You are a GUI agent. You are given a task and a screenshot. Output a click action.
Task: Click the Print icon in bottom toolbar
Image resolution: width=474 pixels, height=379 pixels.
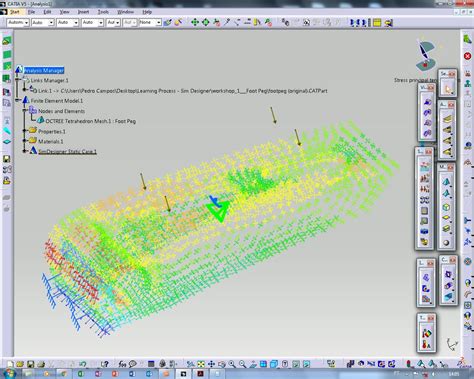(41, 364)
